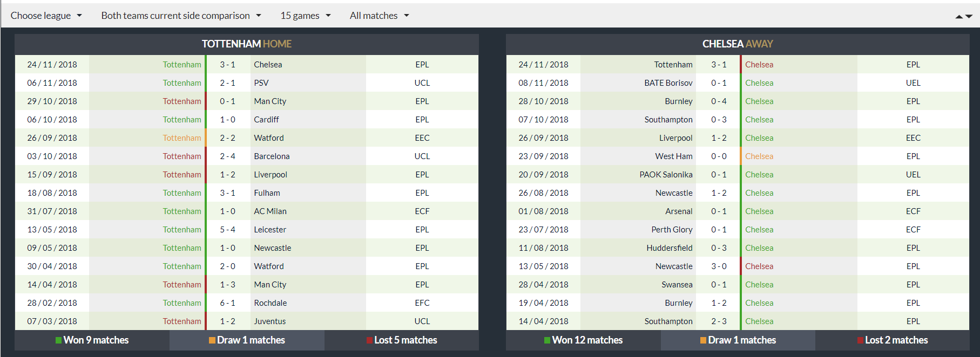This screenshot has height=357, width=980.
Task: Click date 23 / 07 / 2018 in Chelsea table
Action: point(543,230)
